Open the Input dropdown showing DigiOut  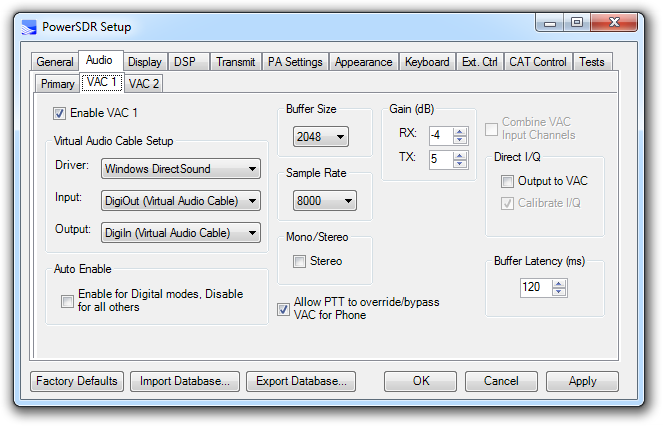(x=181, y=201)
